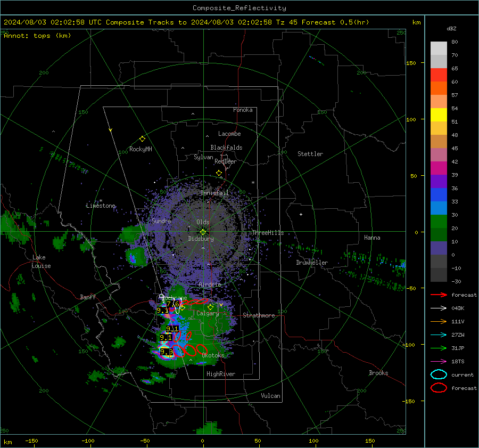Click the Stettler city label

tap(310, 154)
